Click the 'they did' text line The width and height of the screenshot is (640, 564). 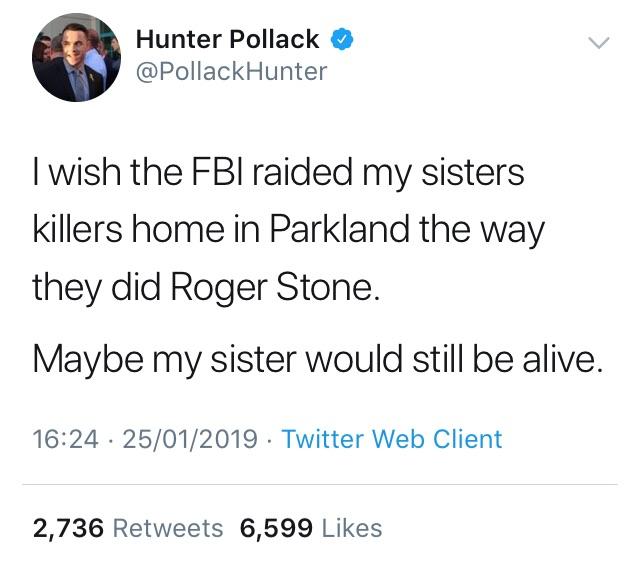pyautogui.click(x=206, y=287)
